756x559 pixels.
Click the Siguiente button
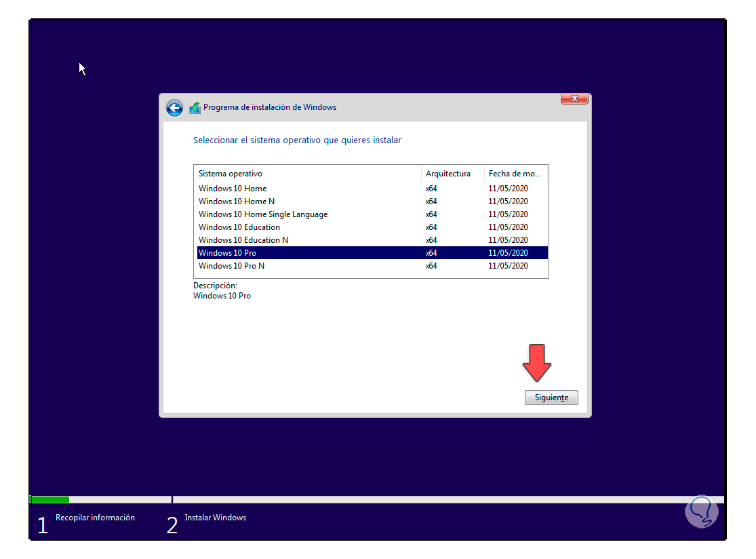click(551, 398)
